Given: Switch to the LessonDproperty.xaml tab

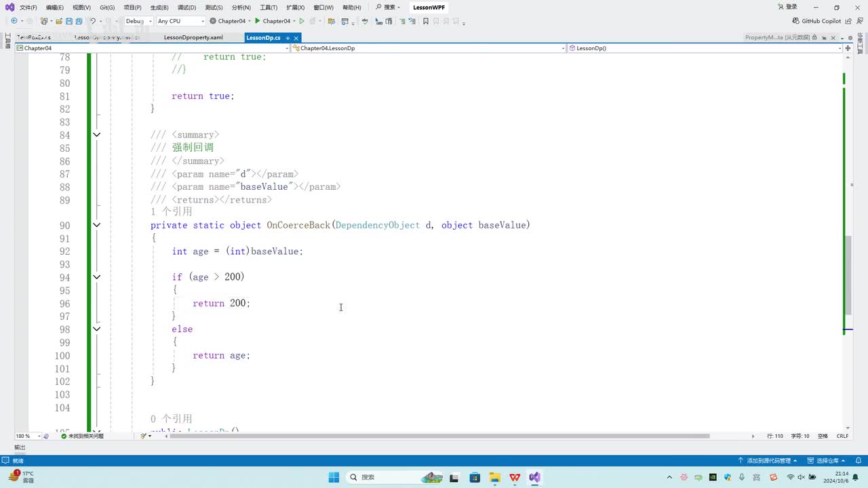Looking at the screenshot, I should [x=193, y=38].
